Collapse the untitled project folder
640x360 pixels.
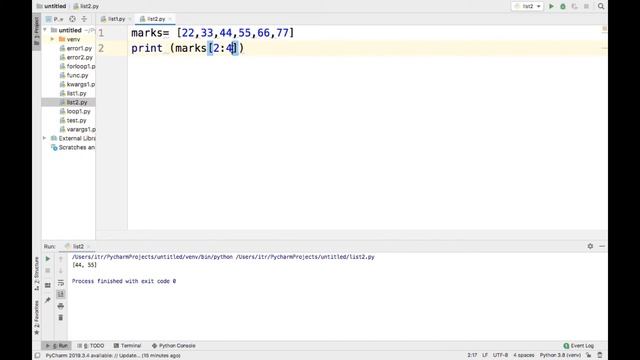(45, 30)
